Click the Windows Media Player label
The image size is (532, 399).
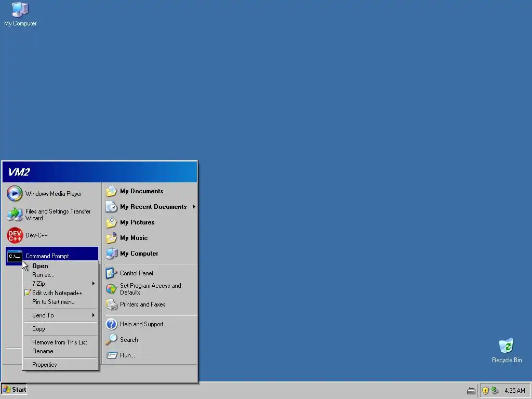point(54,194)
